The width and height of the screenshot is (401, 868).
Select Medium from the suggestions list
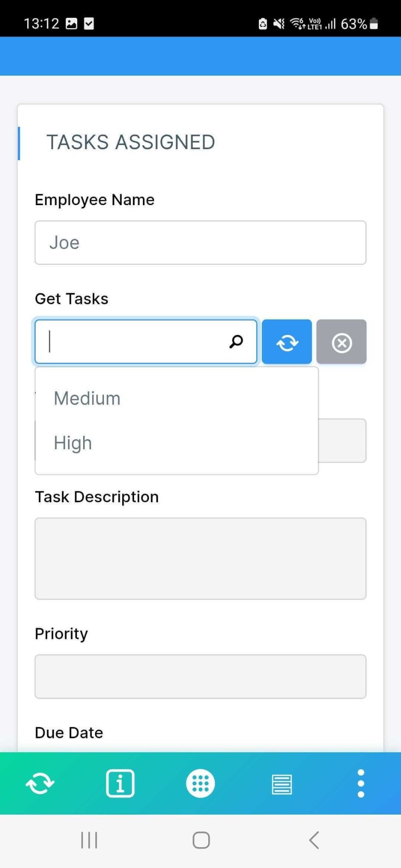pos(87,398)
